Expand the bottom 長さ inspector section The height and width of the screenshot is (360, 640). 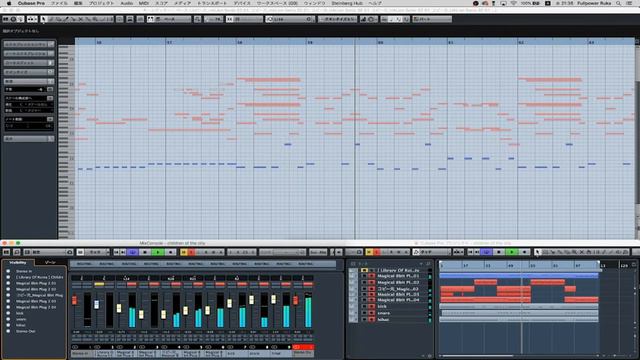coord(29,139)
